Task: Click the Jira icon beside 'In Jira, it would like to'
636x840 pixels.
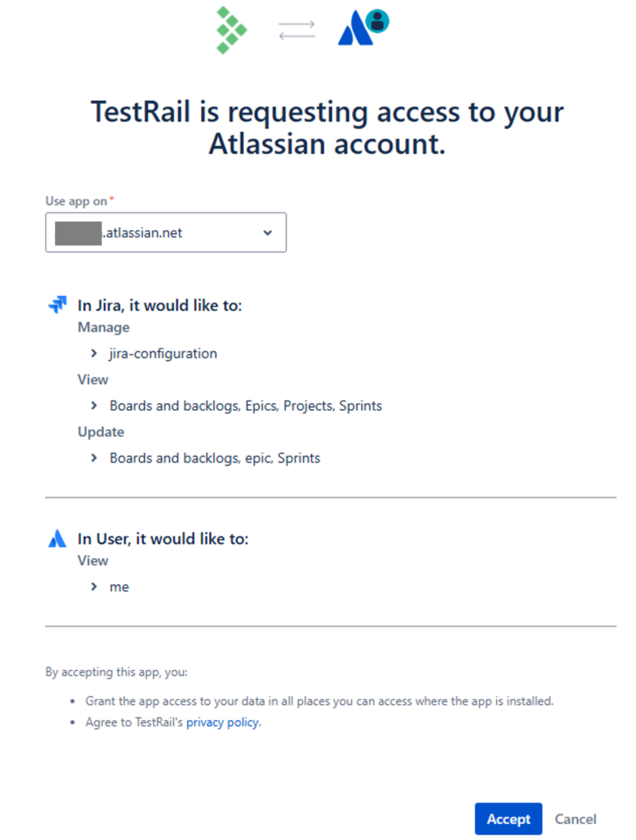Action: pyautogui.click(x=56, y=304)
